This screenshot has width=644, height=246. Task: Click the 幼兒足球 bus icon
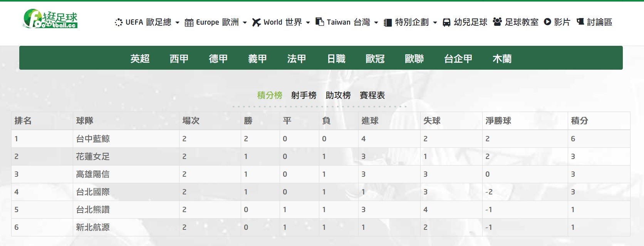446,22
